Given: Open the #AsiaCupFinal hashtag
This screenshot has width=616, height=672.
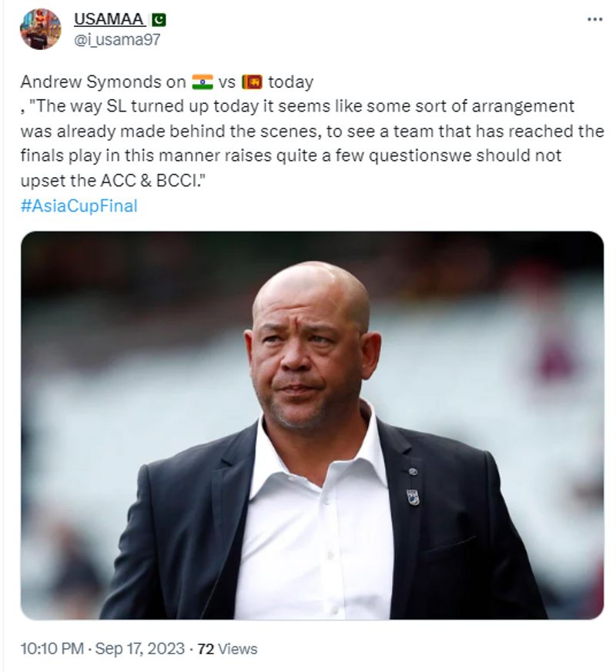Looking at the screenshot, I should (x=79, y=206).
